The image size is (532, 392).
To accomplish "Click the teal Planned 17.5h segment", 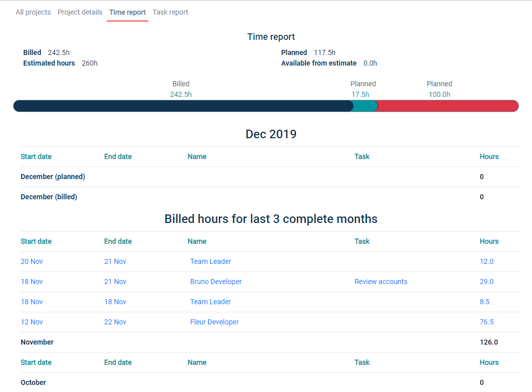I will [x=364, y=106].
